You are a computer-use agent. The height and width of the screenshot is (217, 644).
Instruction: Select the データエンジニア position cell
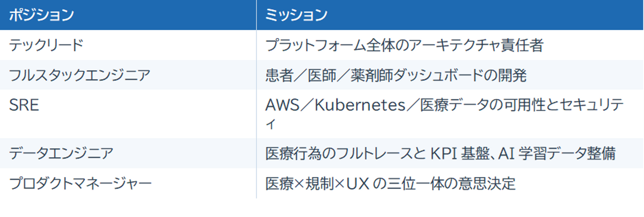tap(61, 154)
